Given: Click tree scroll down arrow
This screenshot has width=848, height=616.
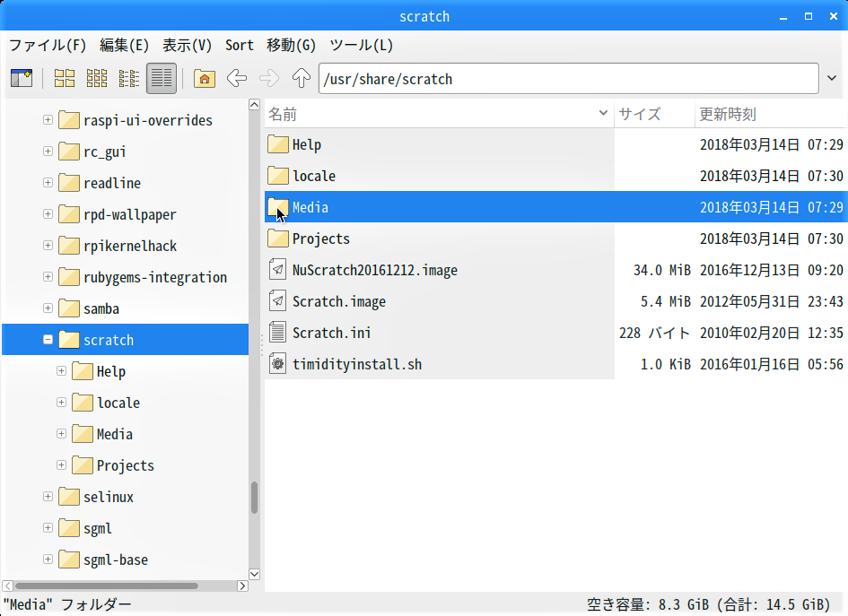Looking at the screenshot, I should pyautogui.click(x=254, y=574).
